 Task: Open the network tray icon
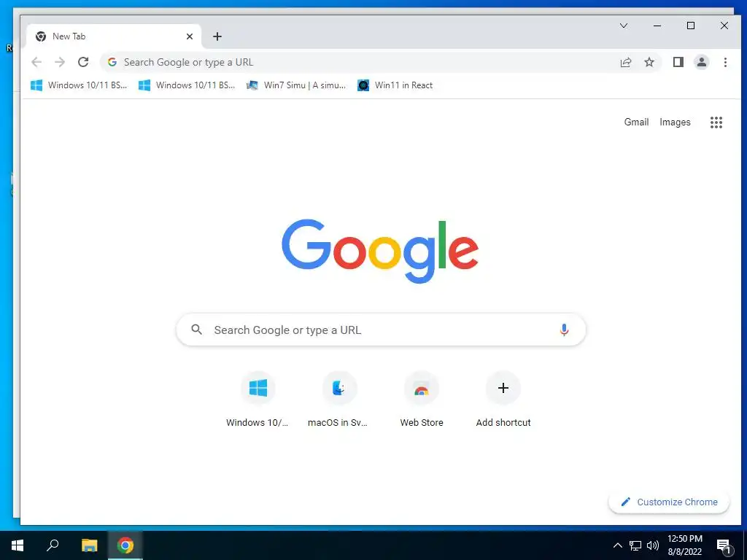pos(635,545)
